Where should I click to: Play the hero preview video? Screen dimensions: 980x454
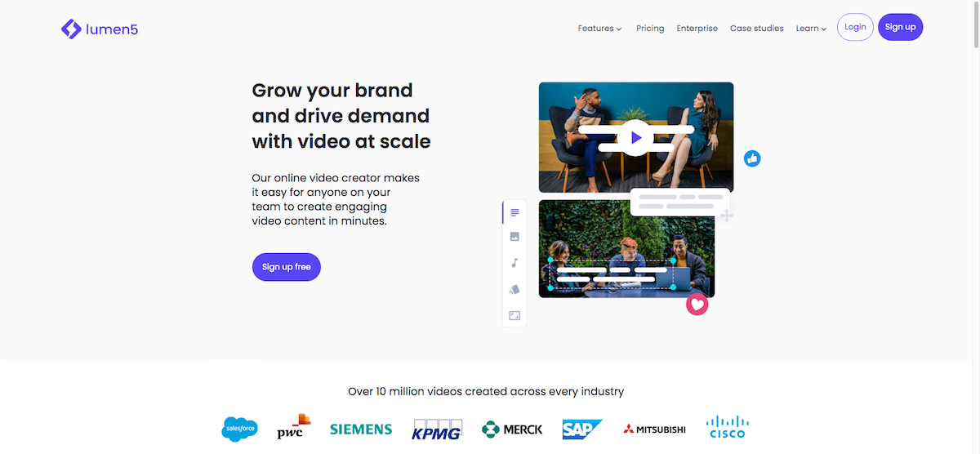[635, 137]
